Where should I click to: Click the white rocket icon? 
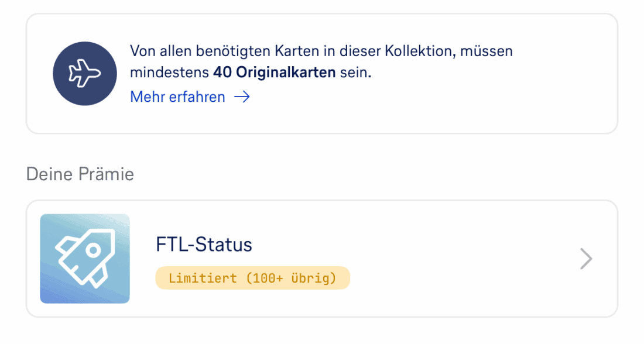84,257
